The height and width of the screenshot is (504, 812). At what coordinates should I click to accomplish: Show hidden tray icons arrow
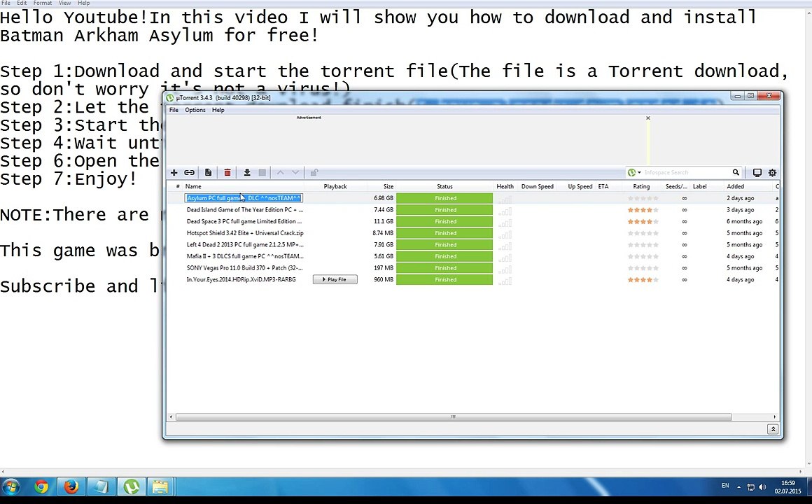pos(739,487)
